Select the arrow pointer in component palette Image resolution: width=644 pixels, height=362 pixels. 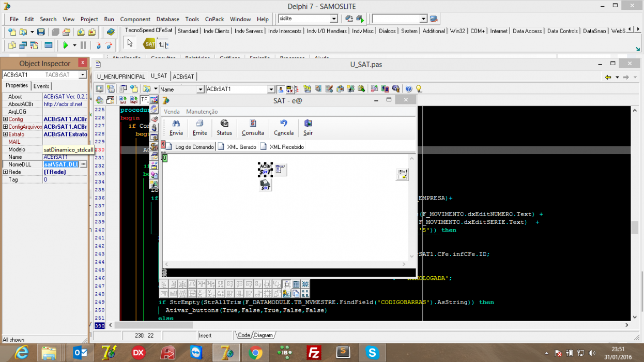[x=130, y=44]
